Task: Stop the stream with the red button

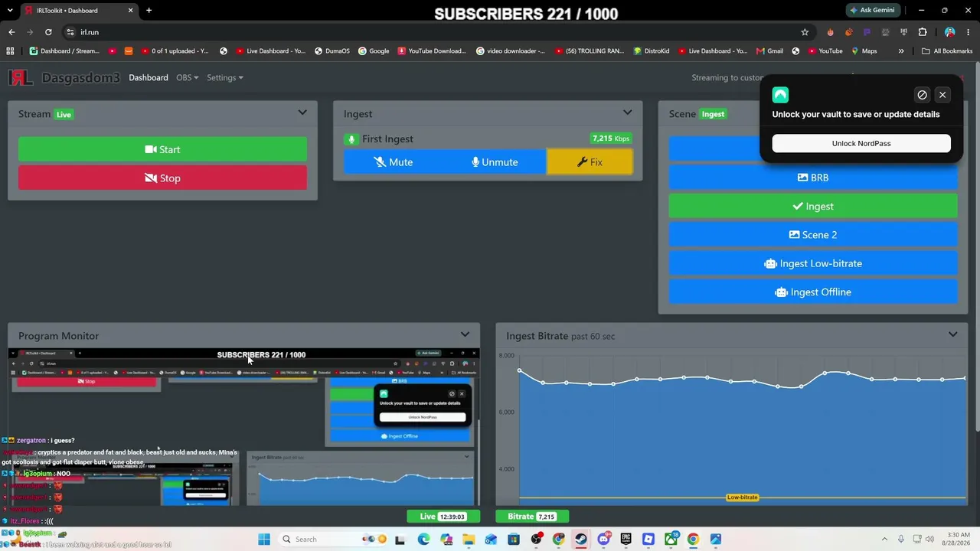Action: click(162, 178)
